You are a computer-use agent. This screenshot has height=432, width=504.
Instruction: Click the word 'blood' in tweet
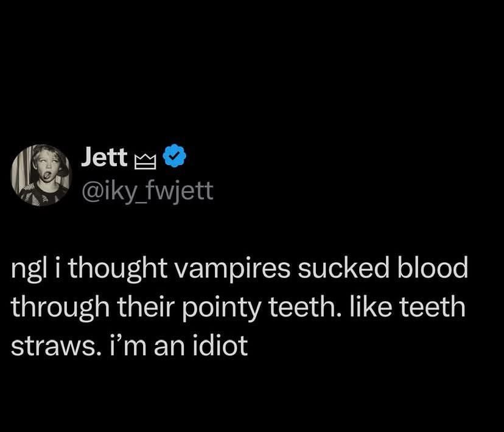pos(433,267)
